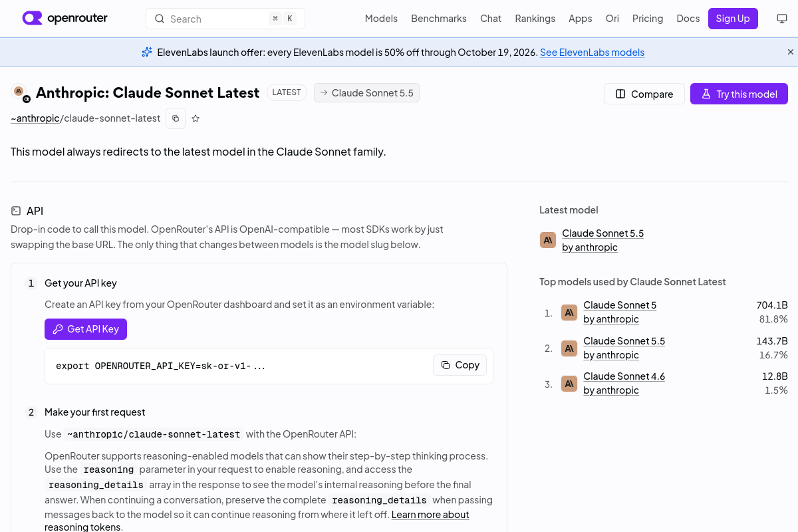798x532 pixels.
Task: Toggle the display theme monitor icon
Action: [x=782, y=19]
